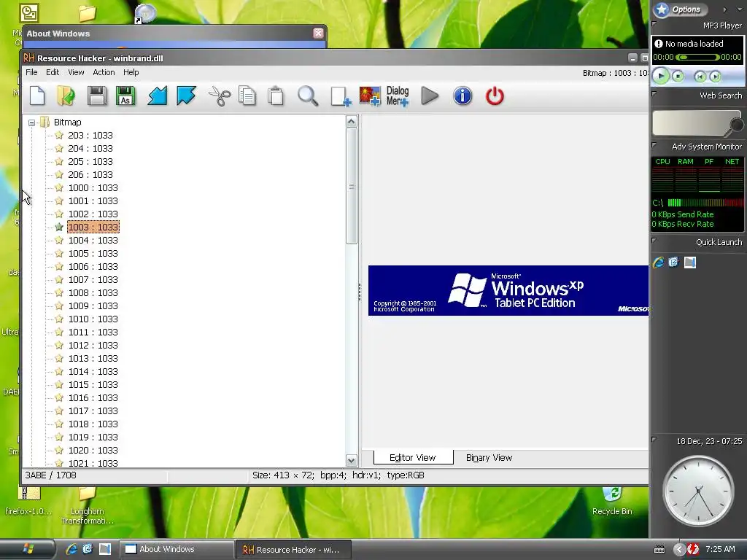The image size is (747, 560).
Task: Select bitmap resource 1008 : 1033
Action: click(x=93, y=293)
